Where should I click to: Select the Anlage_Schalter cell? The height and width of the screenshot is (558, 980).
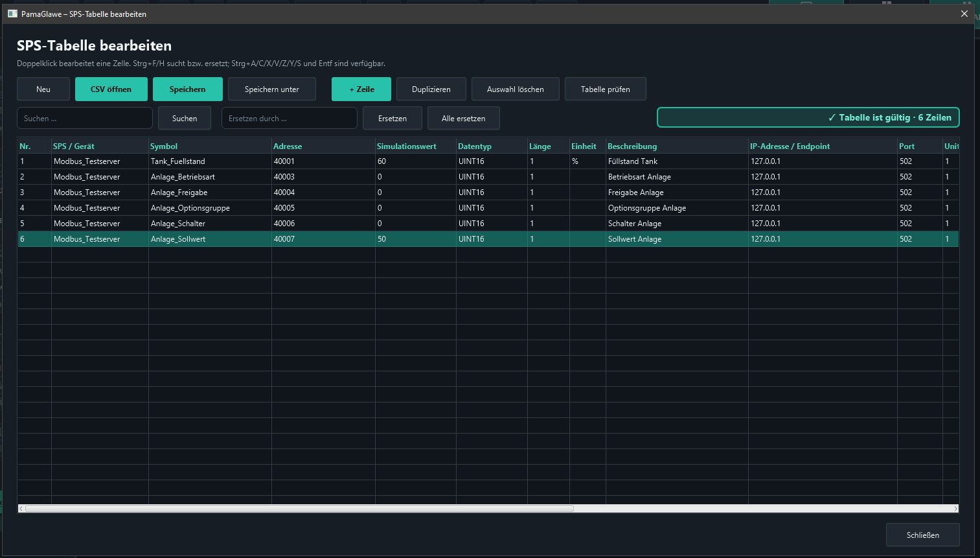(211, 224)
